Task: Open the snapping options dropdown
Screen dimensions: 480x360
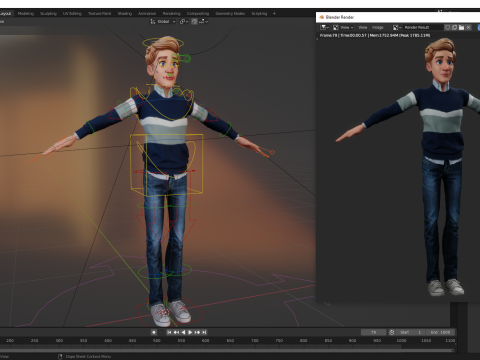Action: 203,22
